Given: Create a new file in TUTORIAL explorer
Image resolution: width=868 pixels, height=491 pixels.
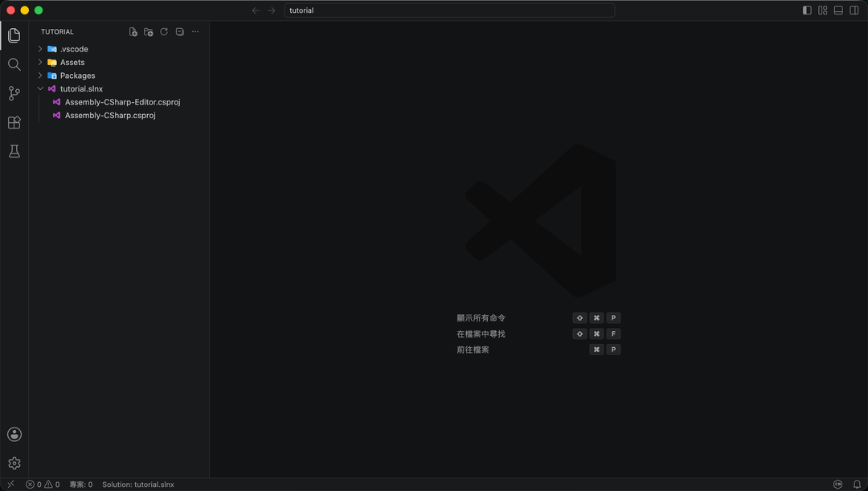Looking at the screenshot, I should 133,32.
